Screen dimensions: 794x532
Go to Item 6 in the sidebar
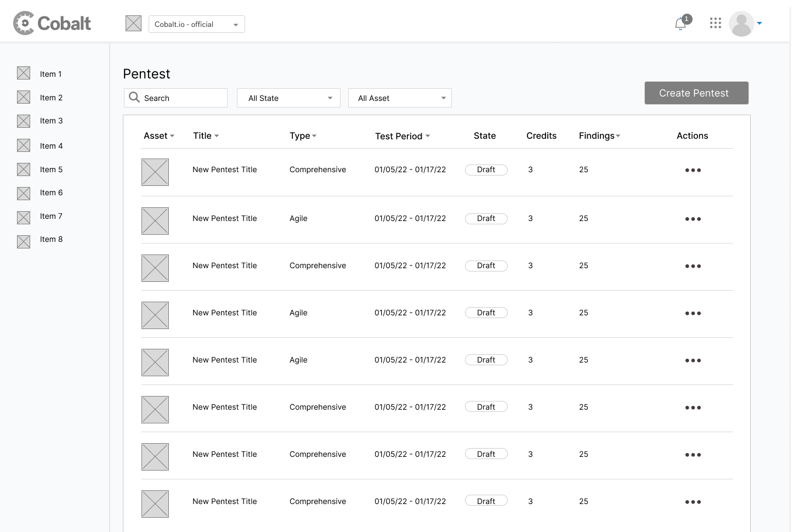(51, 193)
